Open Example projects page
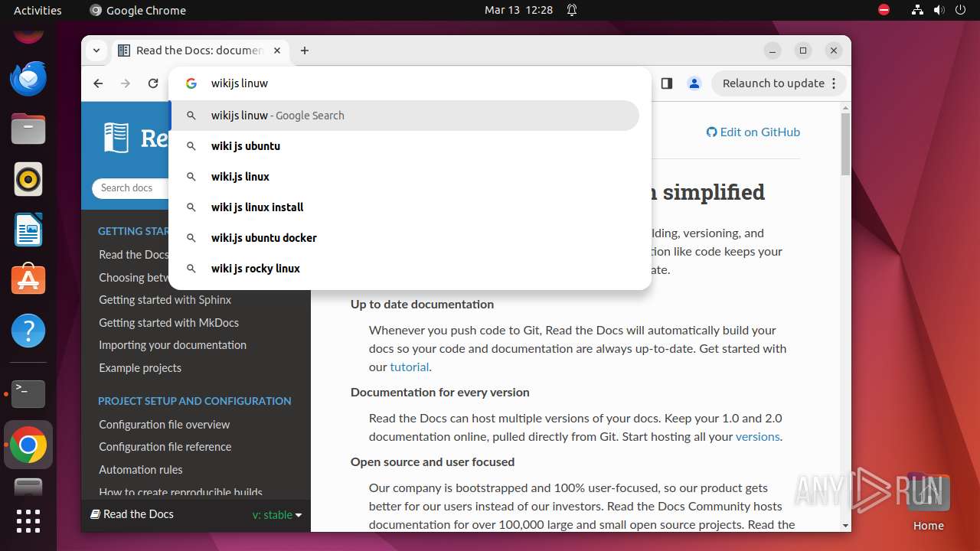 point(140,368)
